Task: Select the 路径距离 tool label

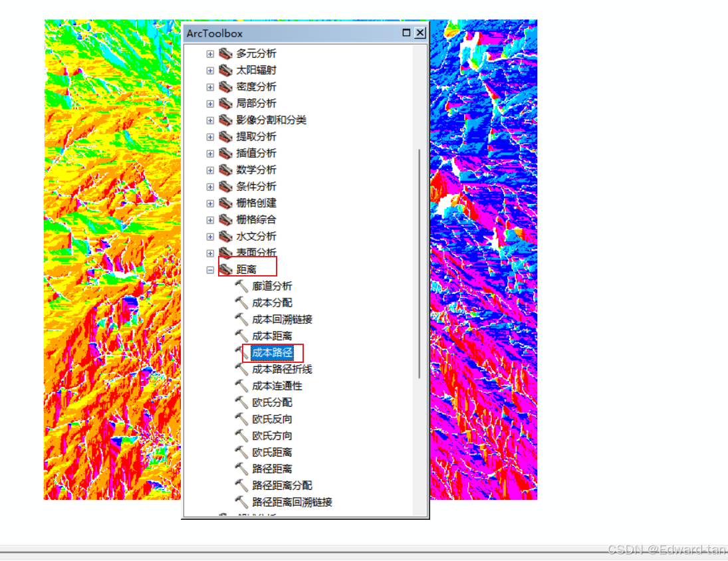Action: pyautogui.click(x=272, y=469)
